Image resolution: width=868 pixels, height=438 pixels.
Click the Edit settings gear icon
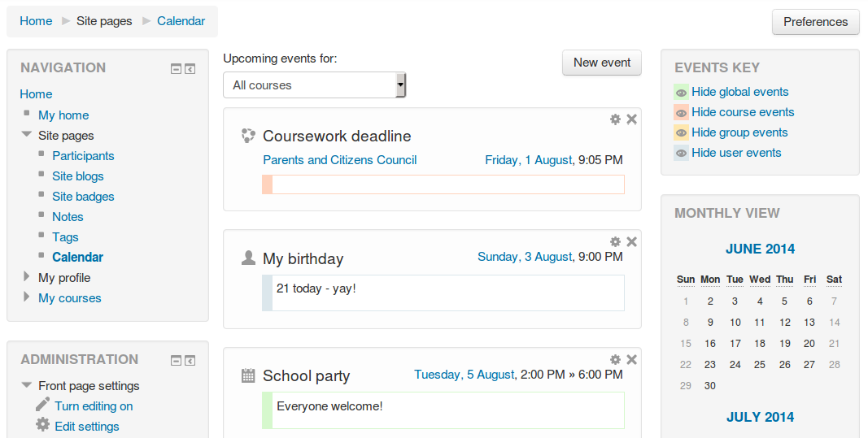point(42,425)
